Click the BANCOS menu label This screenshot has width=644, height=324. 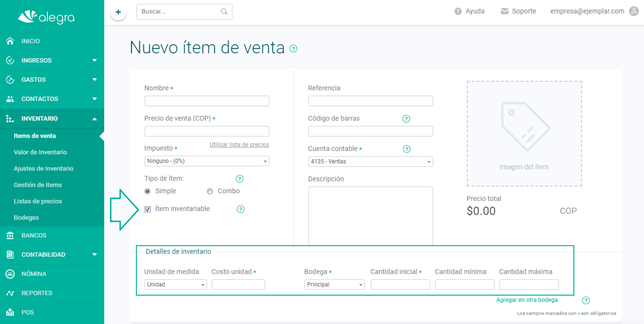pos(34,235)
